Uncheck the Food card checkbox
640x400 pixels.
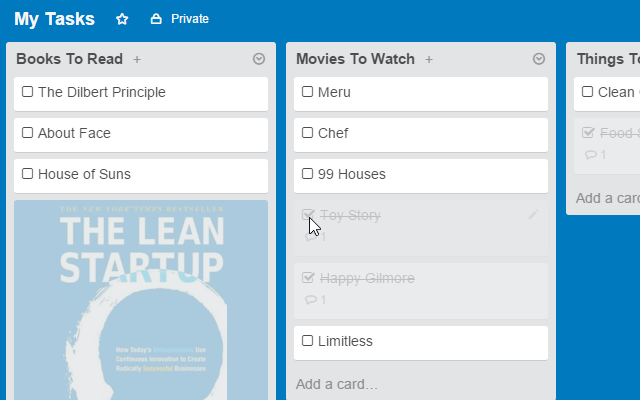(x=588, y=133)
